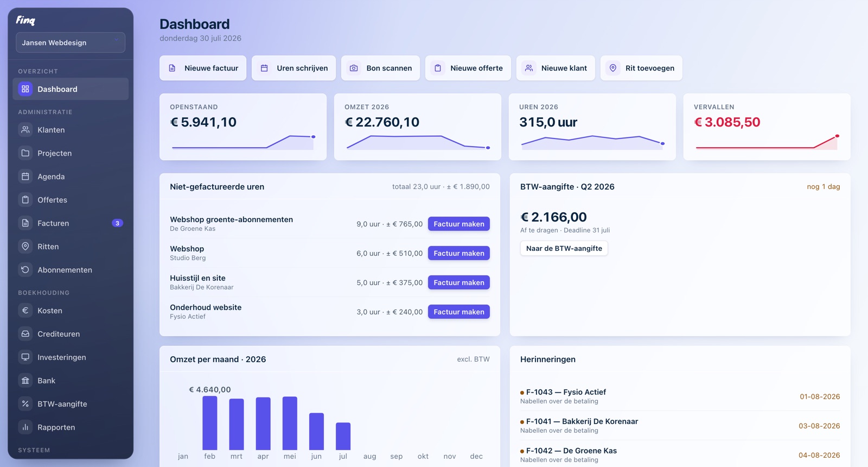Open Rapporten from the sidebar
Viewport: 868px width, 467px height.
pyautogui.click(x=71, y=427)
